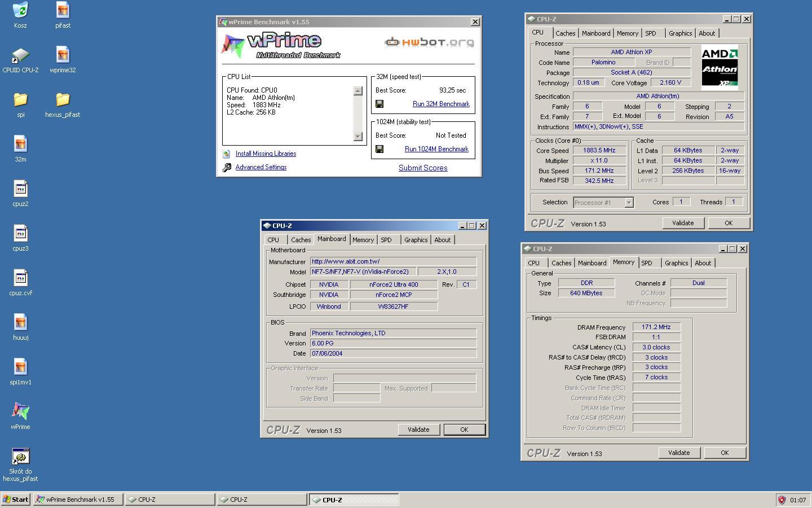This screenshot has width=812, height=508.
Task: Run the 32M Benchmark
Action: (x=441, y=104)
